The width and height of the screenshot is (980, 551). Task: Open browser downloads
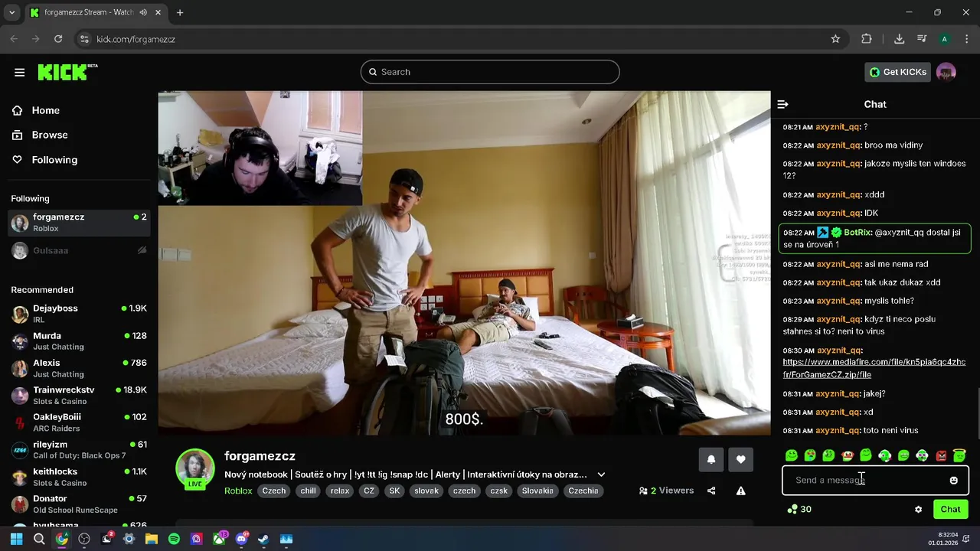point(899,39)
